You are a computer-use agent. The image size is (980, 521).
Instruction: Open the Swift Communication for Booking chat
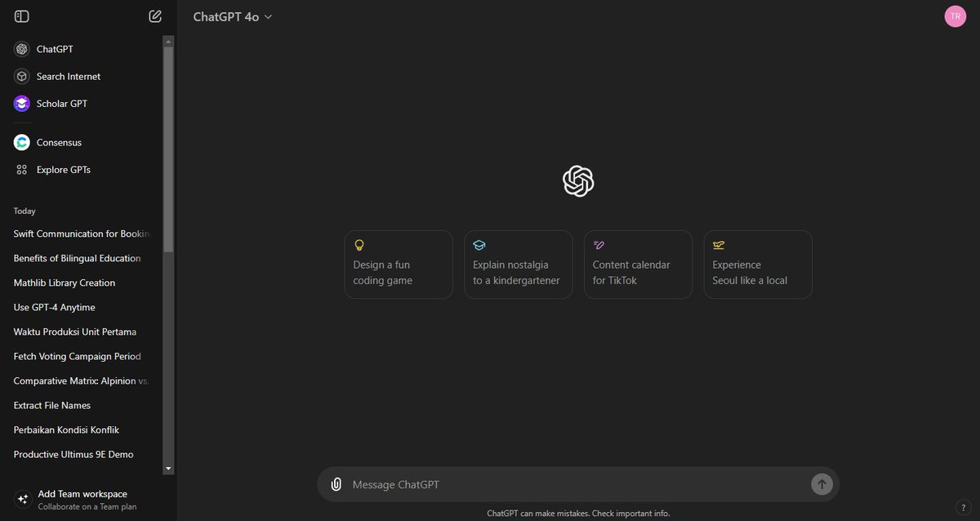point(82,234)
